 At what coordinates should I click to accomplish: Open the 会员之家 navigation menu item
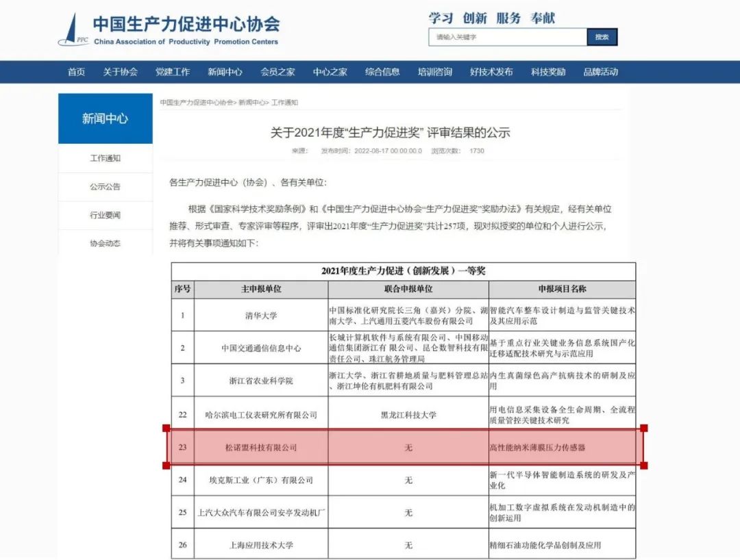pos(277,72)
